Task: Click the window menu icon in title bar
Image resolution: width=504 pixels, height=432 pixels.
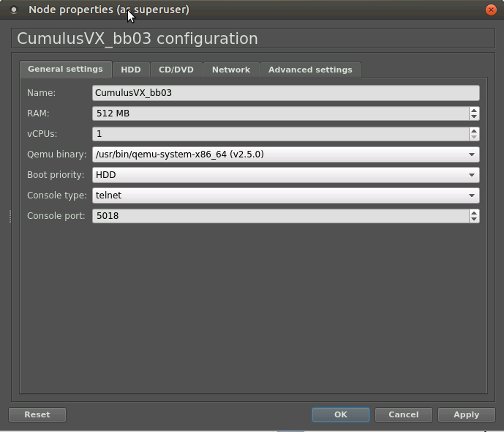Action: tap(14, 10)
